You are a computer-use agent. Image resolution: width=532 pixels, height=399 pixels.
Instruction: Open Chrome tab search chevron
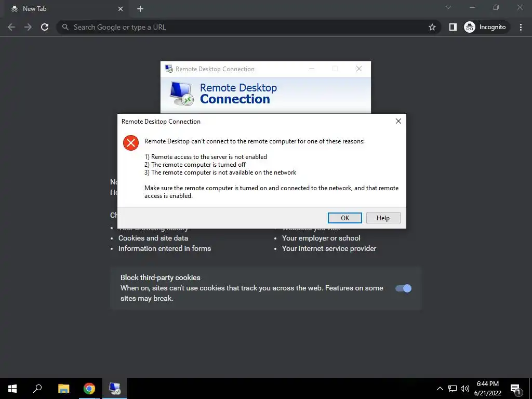[x=448, y=7]
